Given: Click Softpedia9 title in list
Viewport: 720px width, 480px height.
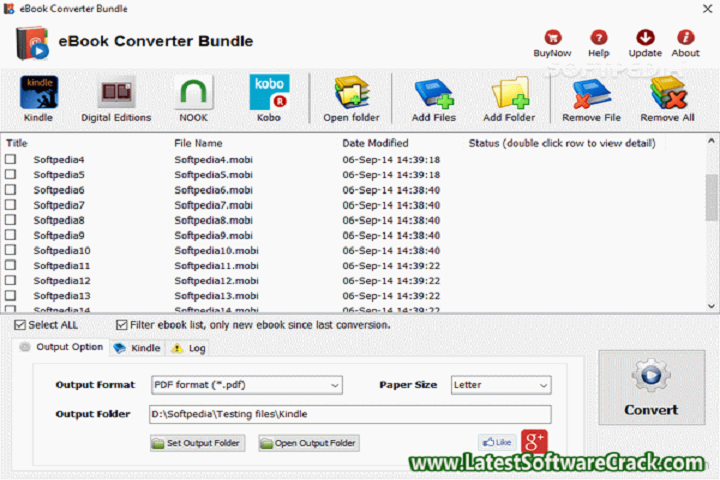Looking at the screenshot, I should click(59, 236).
